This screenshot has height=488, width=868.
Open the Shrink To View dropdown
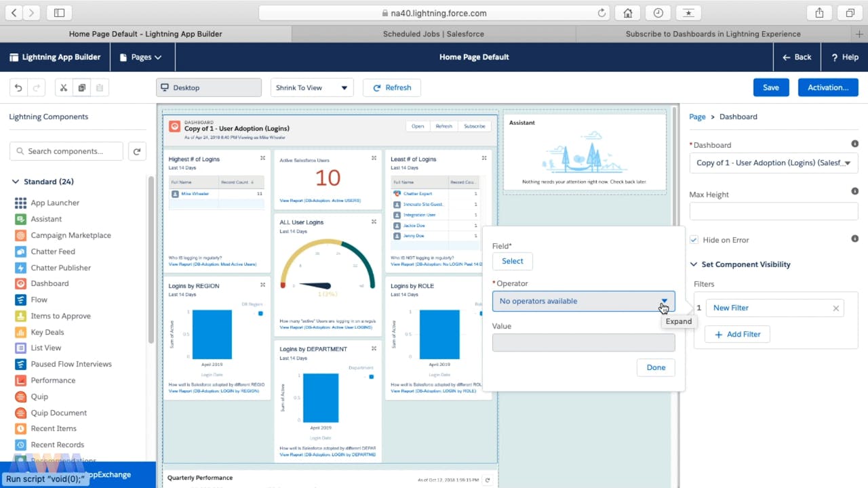click(x=311, y=87)
